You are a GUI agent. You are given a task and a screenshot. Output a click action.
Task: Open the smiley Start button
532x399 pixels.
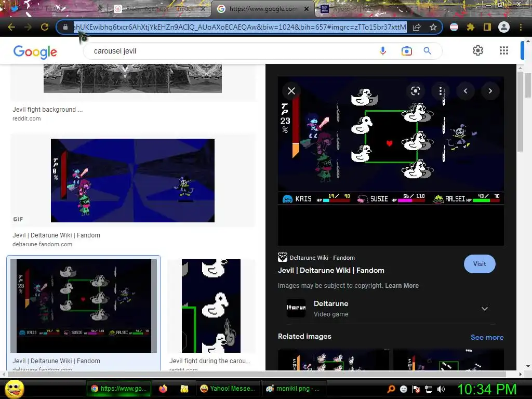pos(14,389)
